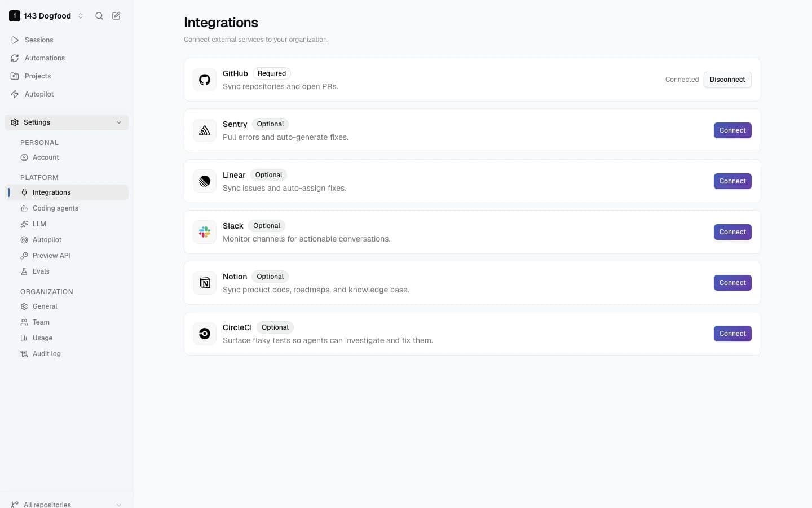
Task: Click the Sentry logo icon
Action: 205,130
